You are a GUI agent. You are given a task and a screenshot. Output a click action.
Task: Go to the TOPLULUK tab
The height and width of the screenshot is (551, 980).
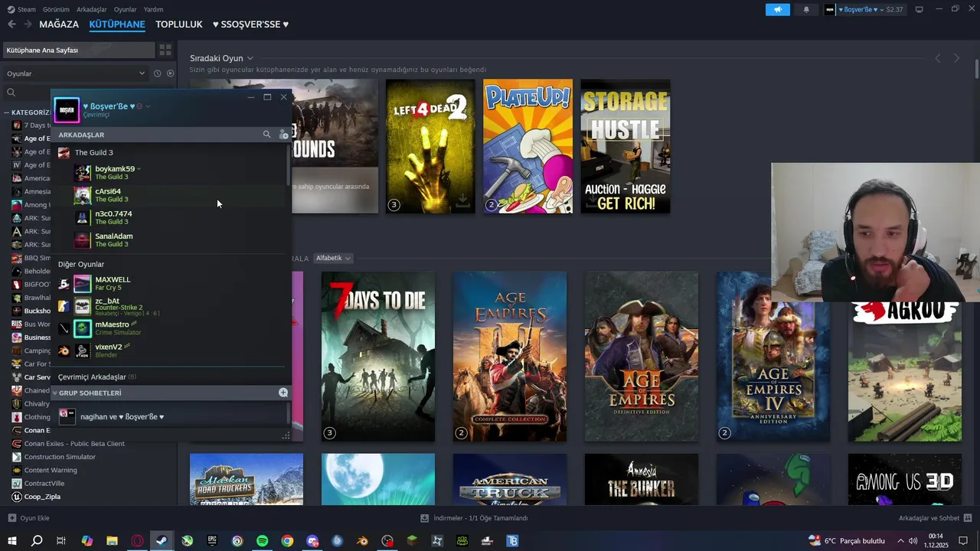[x=178, y=24]
